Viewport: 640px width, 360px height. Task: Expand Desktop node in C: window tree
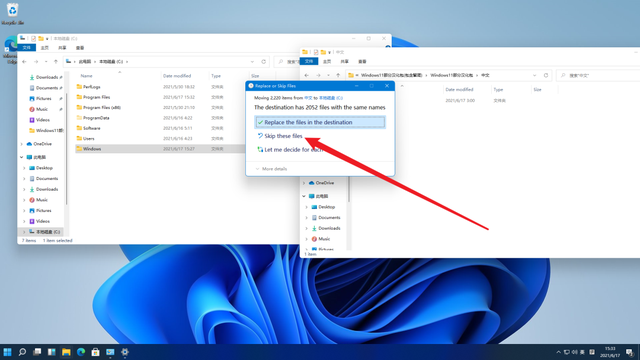[x=24, y=168]
